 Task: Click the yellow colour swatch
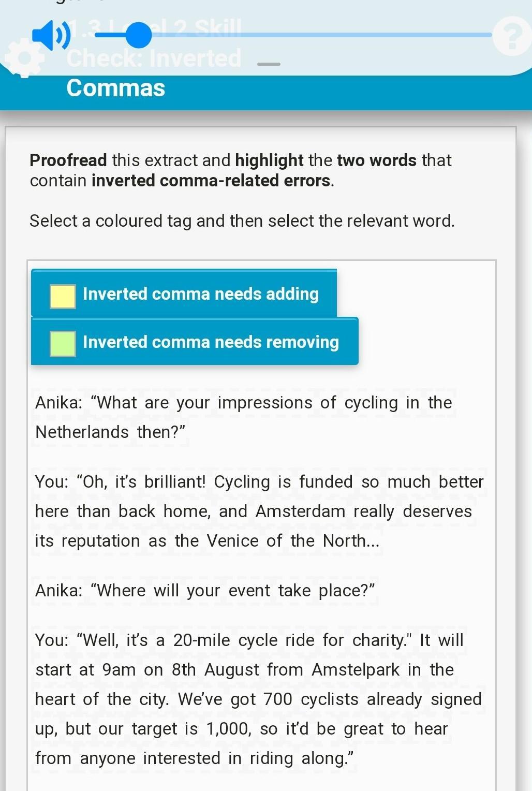[63, 296]
